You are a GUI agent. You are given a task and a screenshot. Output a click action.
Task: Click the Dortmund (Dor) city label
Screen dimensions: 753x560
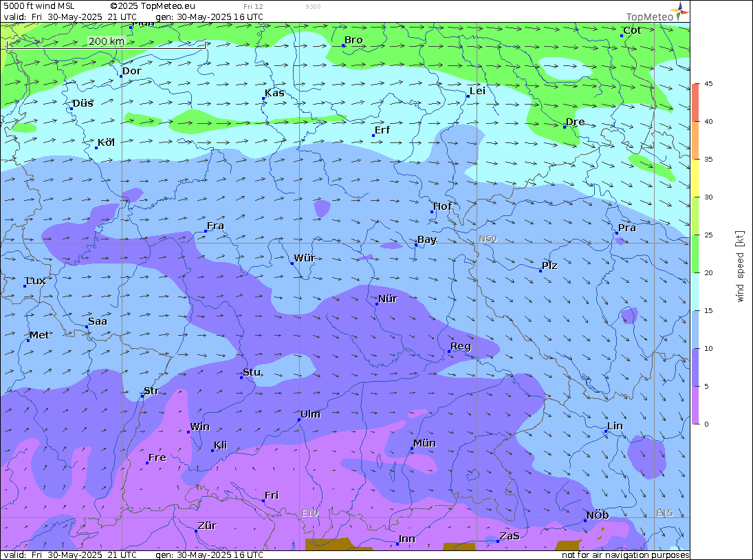point(132,71)
